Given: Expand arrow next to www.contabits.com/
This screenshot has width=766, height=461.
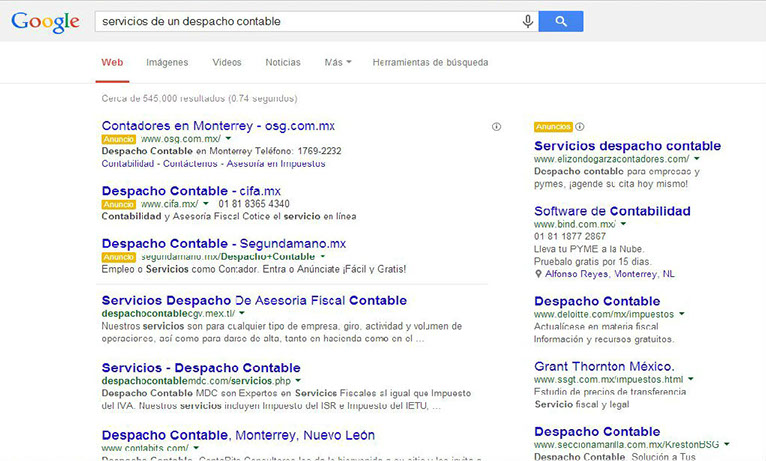Looking at the screenshot, I should click(196, 448).
